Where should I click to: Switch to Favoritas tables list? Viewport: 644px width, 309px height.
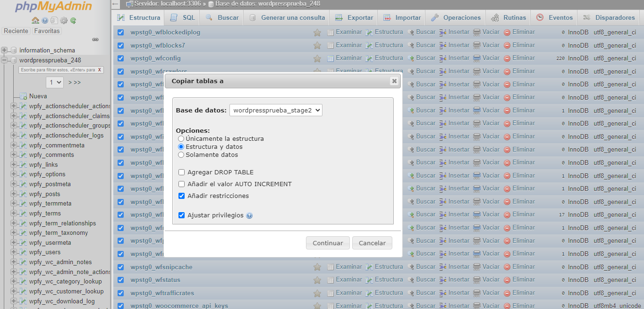(47, 31)
